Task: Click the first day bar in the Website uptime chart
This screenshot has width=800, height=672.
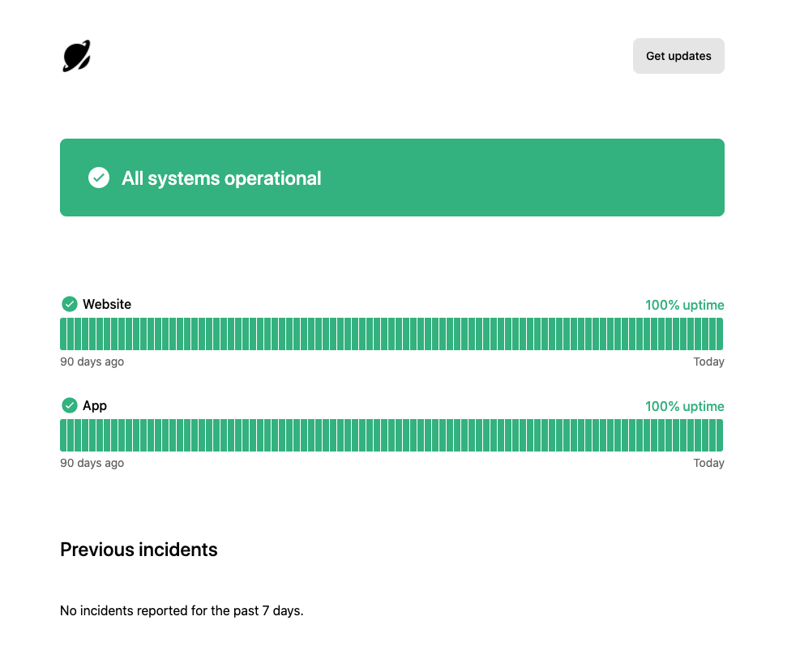Action: (63, 334)
